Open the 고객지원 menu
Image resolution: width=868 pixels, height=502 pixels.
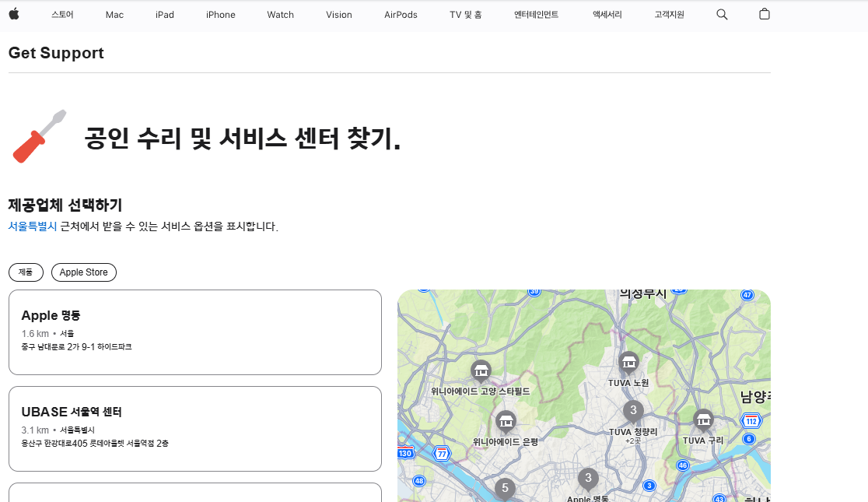coord(669,15)
